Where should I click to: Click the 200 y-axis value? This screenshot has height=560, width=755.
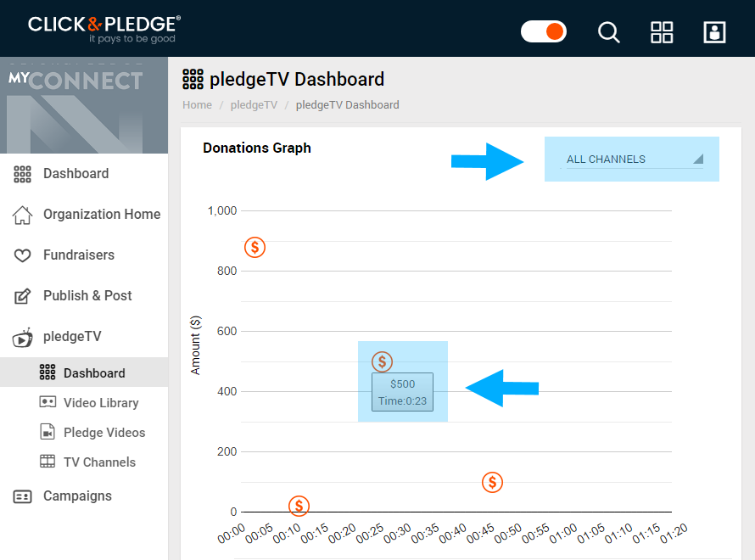(x=226, y=451)
